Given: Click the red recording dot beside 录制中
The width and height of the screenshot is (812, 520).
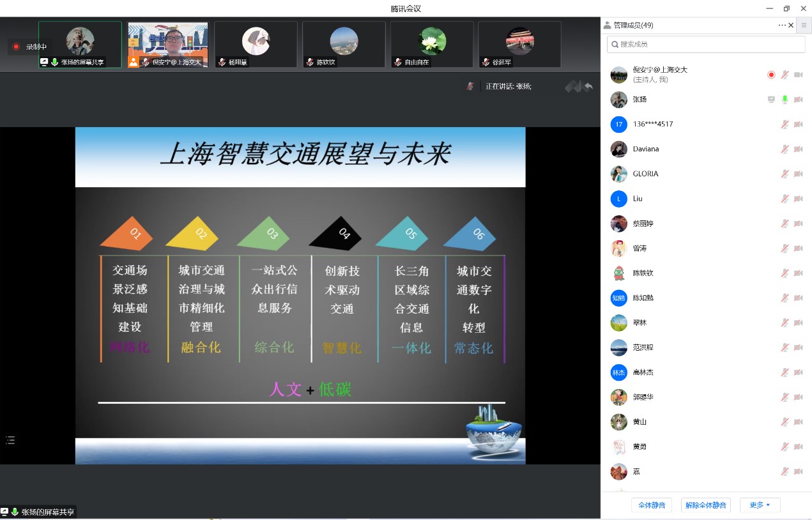Looking at the screenshot, I should tap(15, 45).
